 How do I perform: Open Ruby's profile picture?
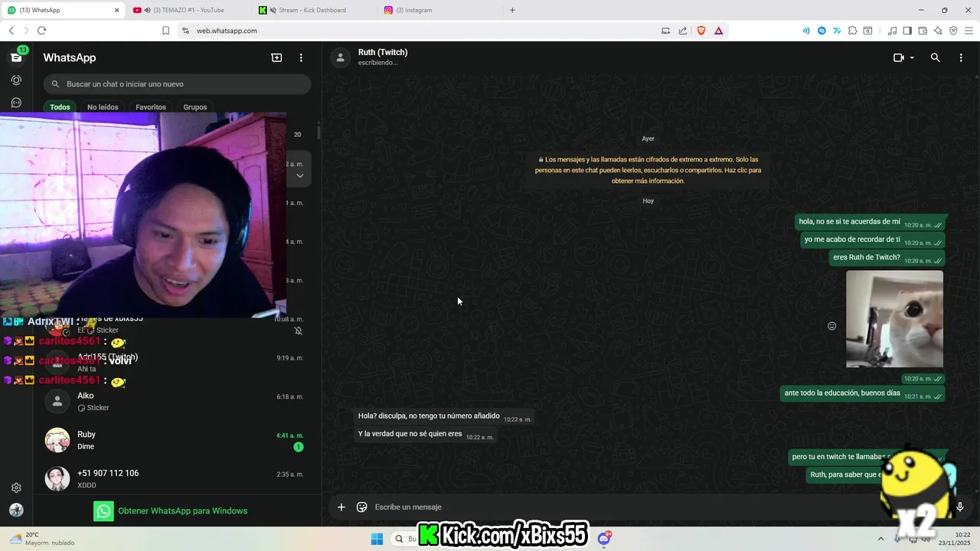pyautogui.click(x=57, y=440)
